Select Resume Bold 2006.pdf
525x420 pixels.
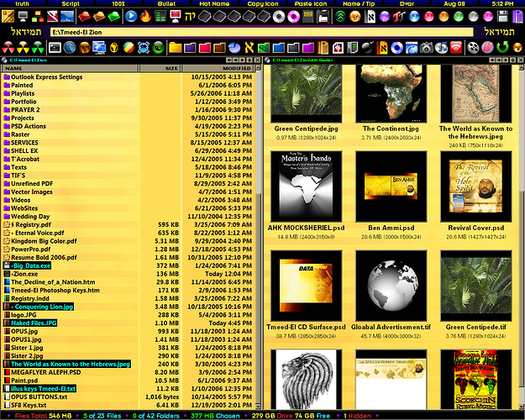tap(40, 258)
